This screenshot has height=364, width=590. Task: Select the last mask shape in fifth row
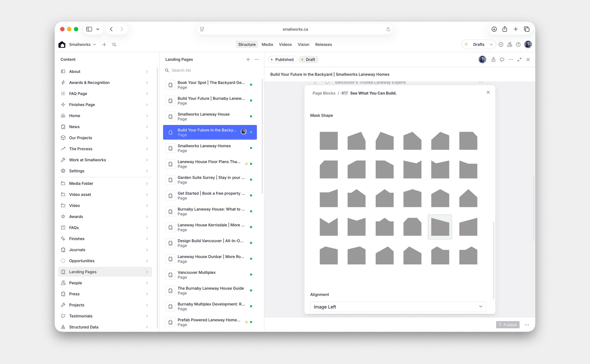[468, 255]
